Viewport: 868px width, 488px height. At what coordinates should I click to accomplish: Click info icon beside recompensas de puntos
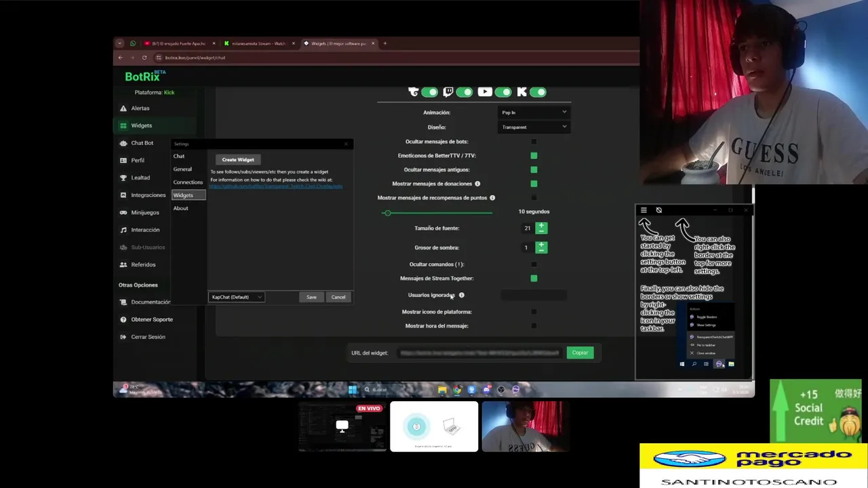(x=492, y=198)
